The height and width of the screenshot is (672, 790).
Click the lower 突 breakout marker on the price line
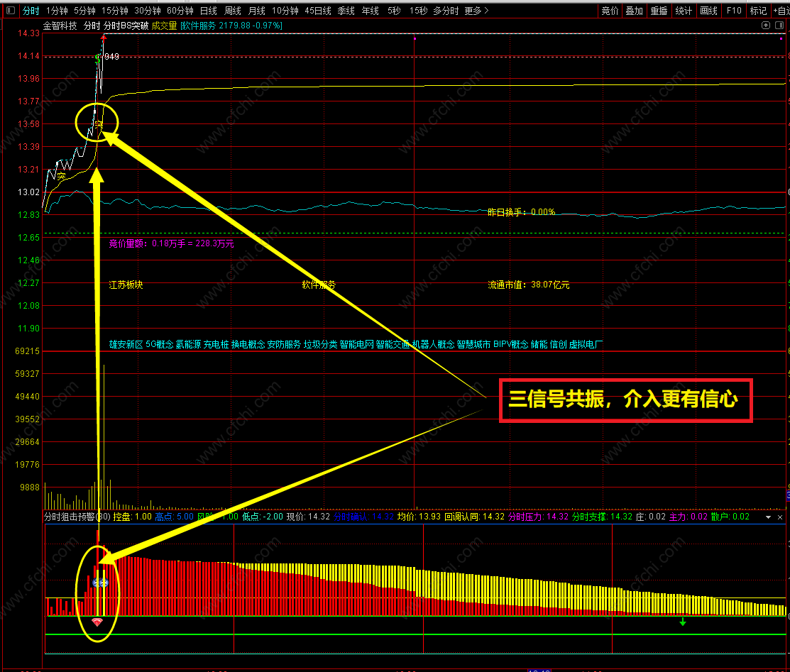(x=61, y=176)
